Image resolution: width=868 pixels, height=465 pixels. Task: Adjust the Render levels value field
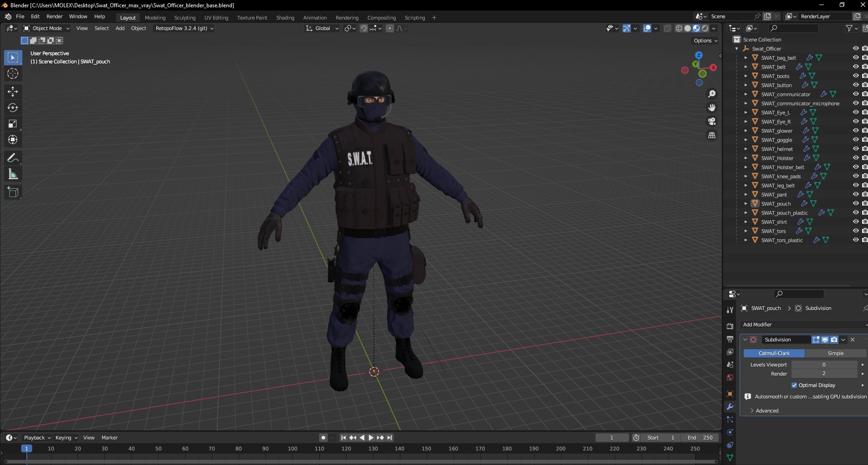point(824,374)
